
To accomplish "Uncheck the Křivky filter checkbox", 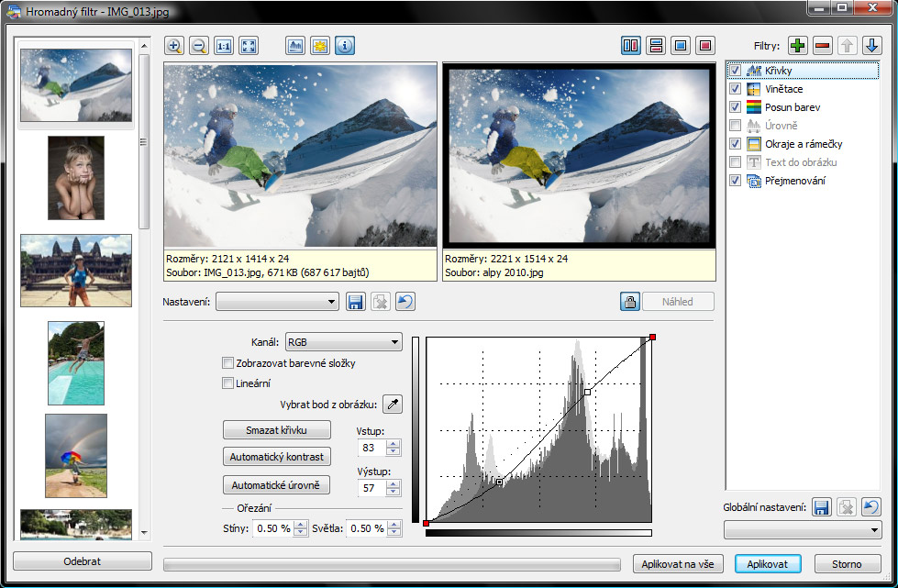I will coord(736,71).
